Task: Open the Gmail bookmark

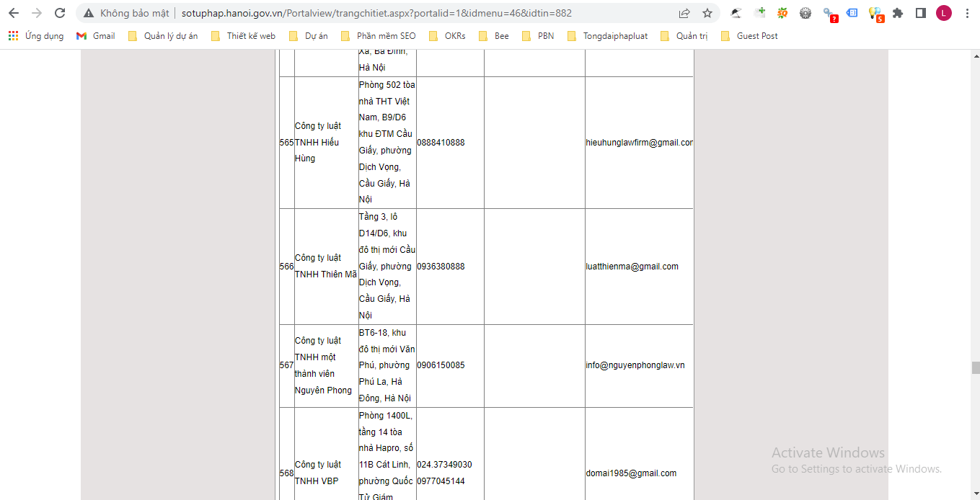Action: [x=96, y=36]
